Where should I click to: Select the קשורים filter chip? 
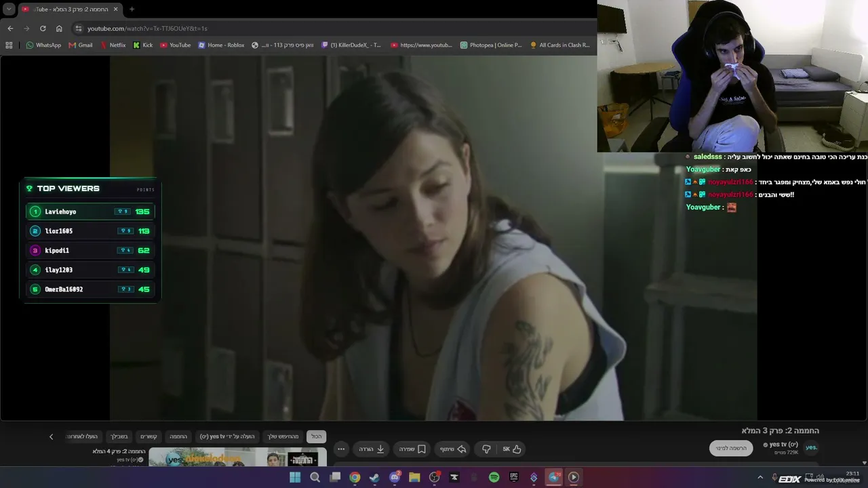pyautogui.click(x=149, y=436)
